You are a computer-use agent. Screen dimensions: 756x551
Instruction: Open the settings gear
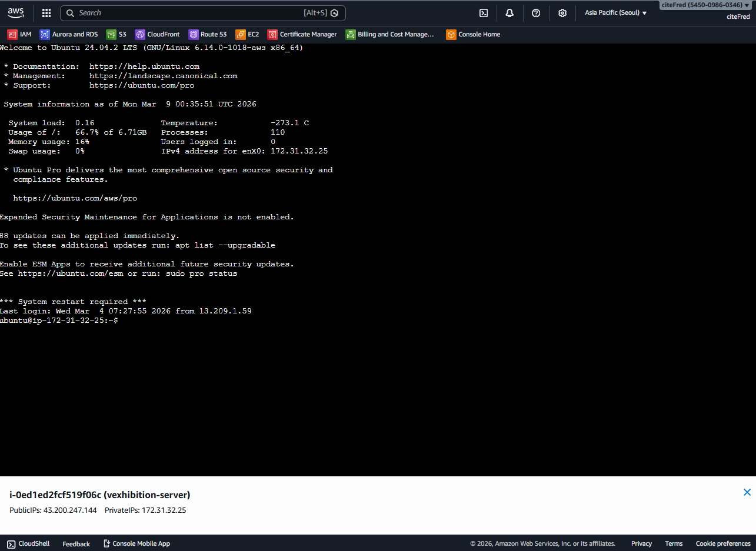pyautogui.click(x=562, y=13)
